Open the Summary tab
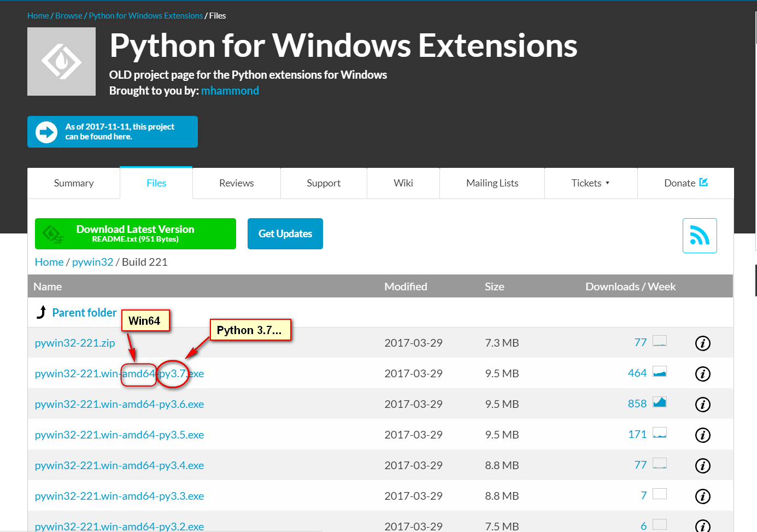This screenshot has width=757, height=532. (x=74, y=183)
